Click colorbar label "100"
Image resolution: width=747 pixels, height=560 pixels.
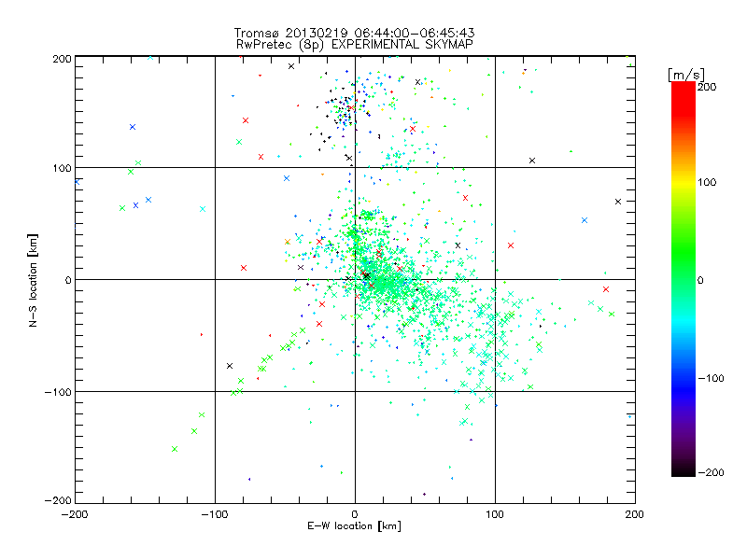coord(707,182)
